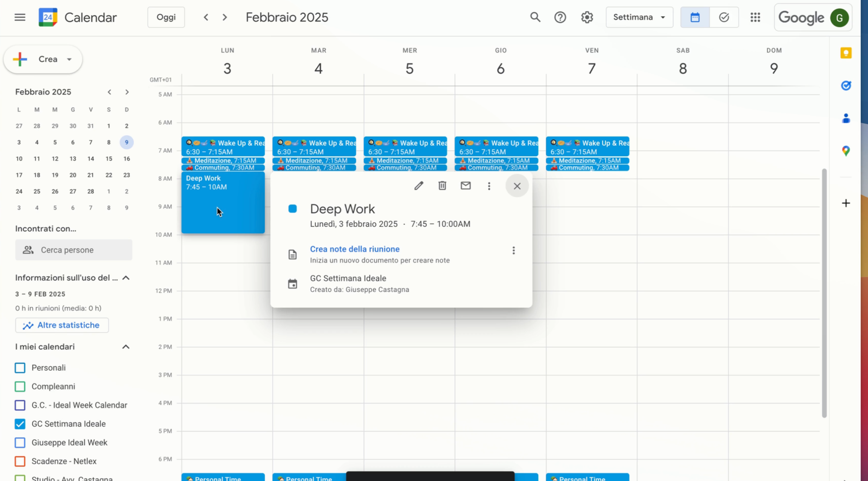Click the Crea note della riunione link
The height and width of the screenshot is (481, 868).
[x=354, y=249]
